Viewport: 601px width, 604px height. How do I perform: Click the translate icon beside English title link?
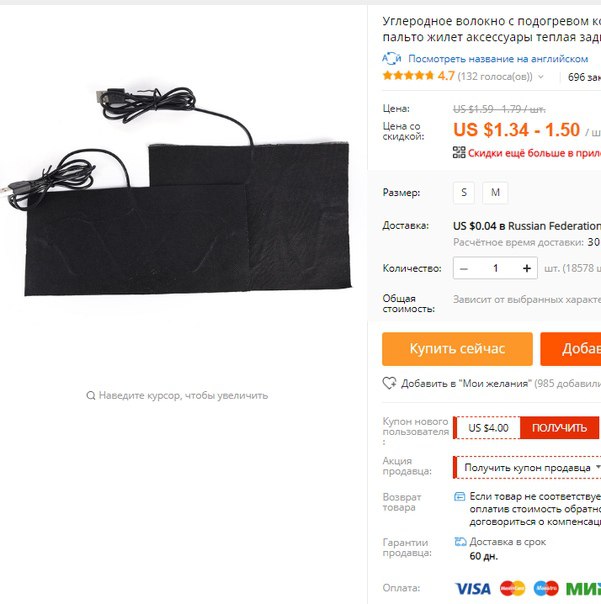click(391, 59)
